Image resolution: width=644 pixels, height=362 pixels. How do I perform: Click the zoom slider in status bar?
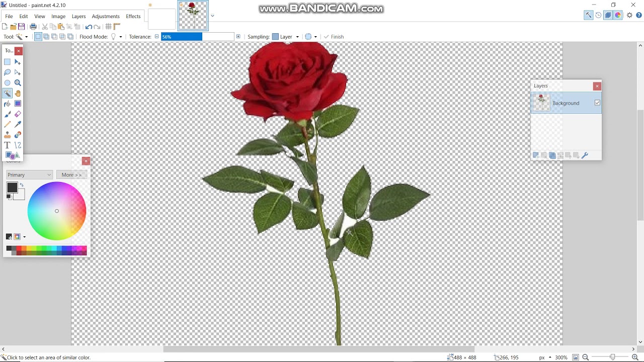click(612, 357)
